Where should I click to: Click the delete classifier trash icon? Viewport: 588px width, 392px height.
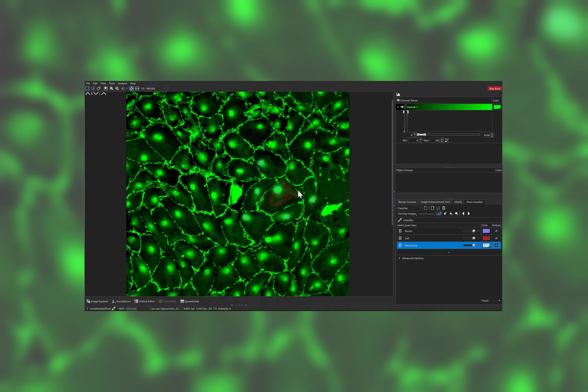[x=444, y=208]
